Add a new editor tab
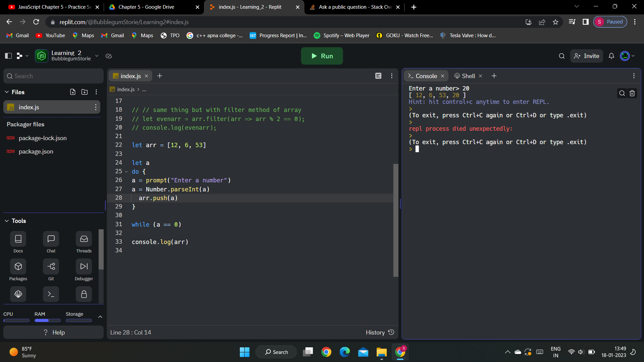 pos(160,76)
